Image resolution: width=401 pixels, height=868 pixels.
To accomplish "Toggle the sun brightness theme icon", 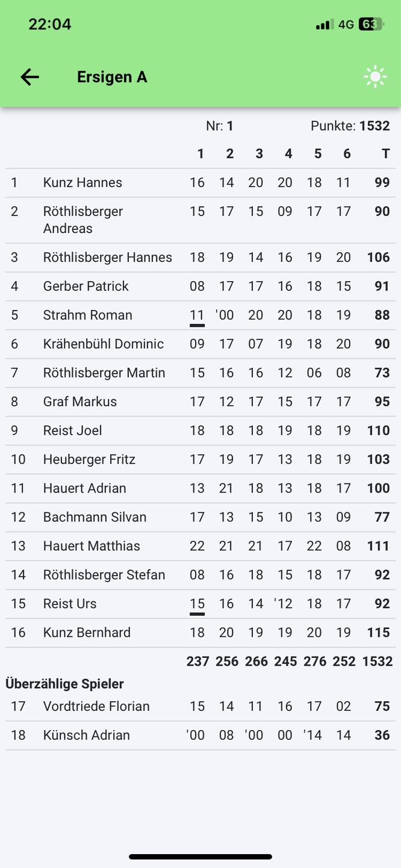I will pos(375,77).
